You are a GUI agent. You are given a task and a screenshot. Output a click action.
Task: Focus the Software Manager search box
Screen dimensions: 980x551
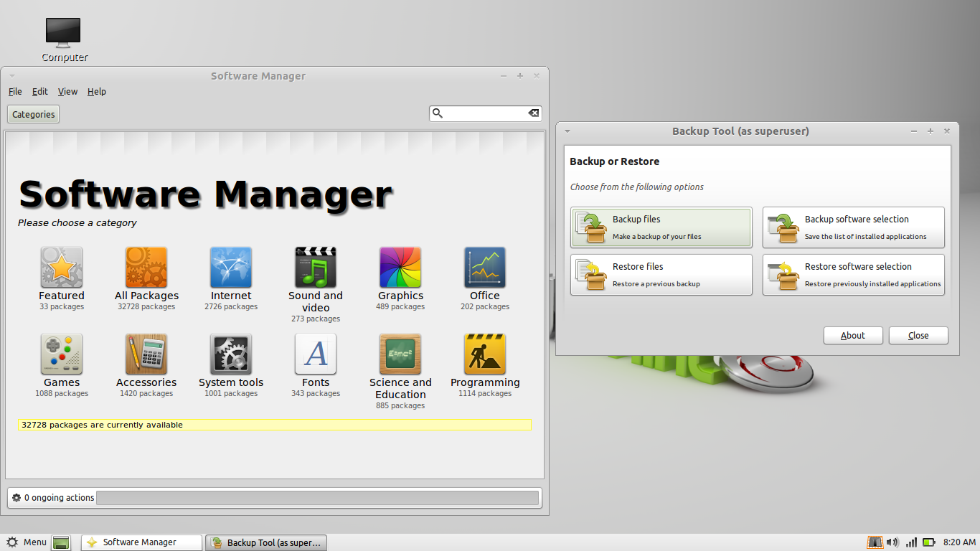pos(486,113)
